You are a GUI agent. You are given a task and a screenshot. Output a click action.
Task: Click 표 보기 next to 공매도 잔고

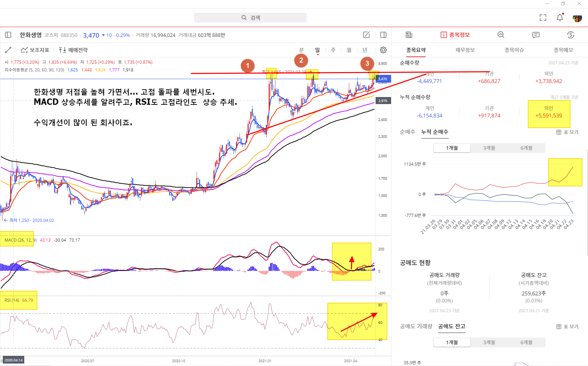tap(567, 327)
